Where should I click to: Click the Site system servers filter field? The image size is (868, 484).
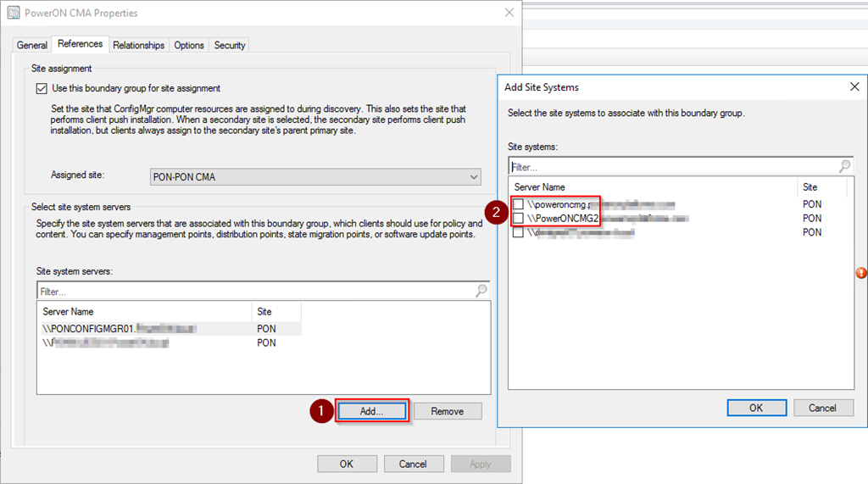tap(254, 291)
